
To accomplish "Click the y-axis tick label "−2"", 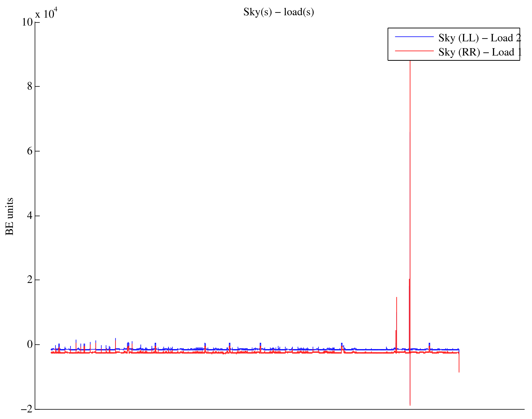I will click(27, 409).
